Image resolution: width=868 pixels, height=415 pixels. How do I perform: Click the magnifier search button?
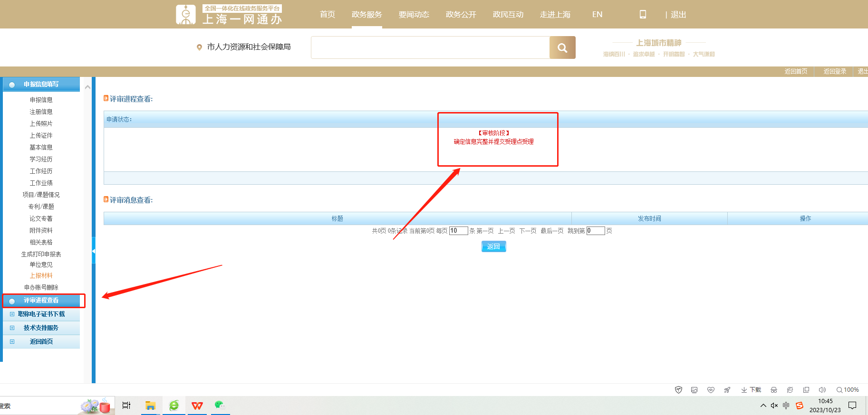click(x=562, y=47)
